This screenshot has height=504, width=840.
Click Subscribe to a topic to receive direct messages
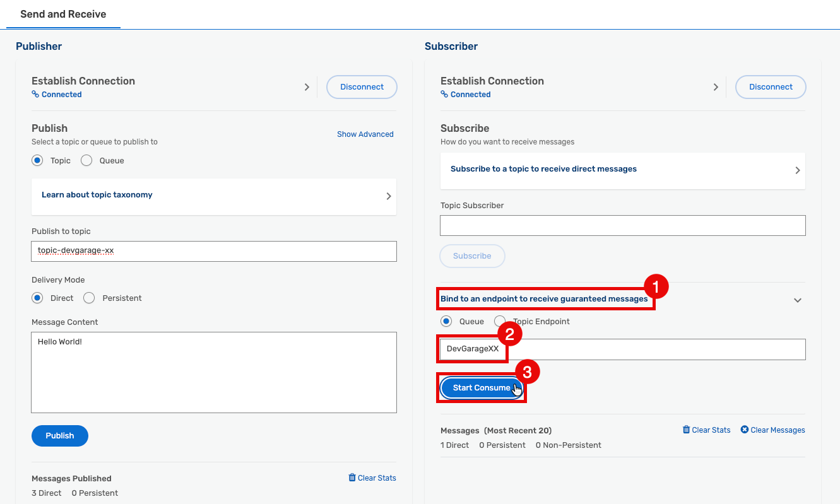coord(543,169)
